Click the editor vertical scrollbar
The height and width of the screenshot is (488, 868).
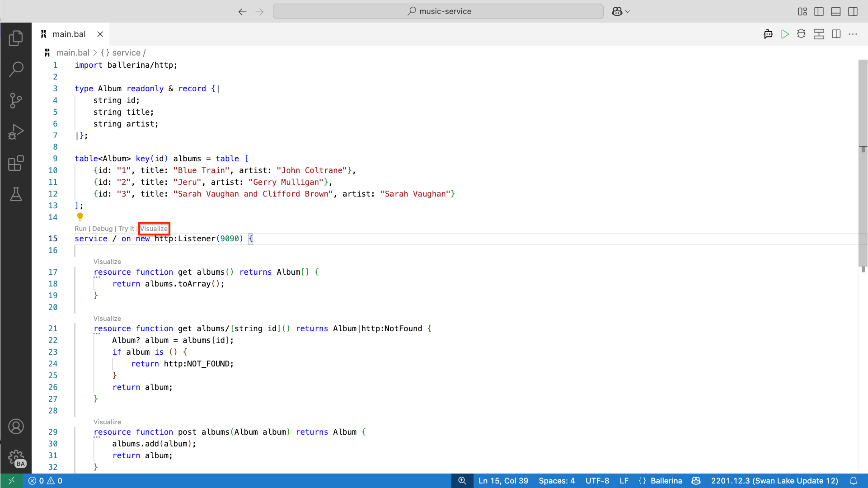pos(863,163)
